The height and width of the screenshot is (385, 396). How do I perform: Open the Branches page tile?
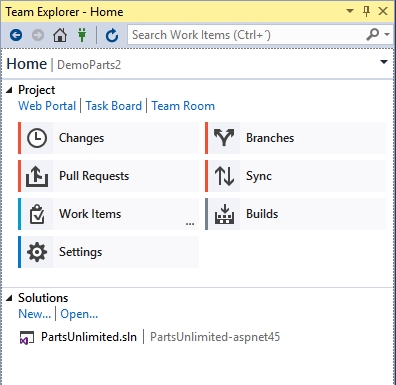click(x=296, y=138)
